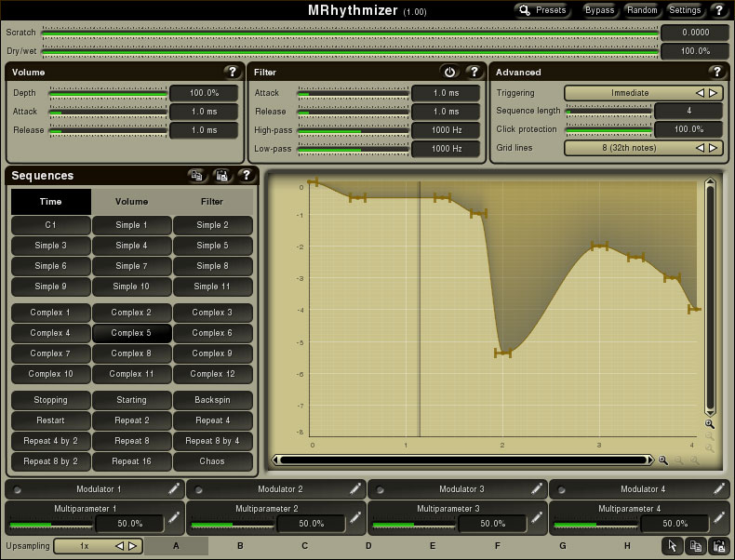
Task: Decrease Upsampling with left arrow
Action: click(119, 546)
